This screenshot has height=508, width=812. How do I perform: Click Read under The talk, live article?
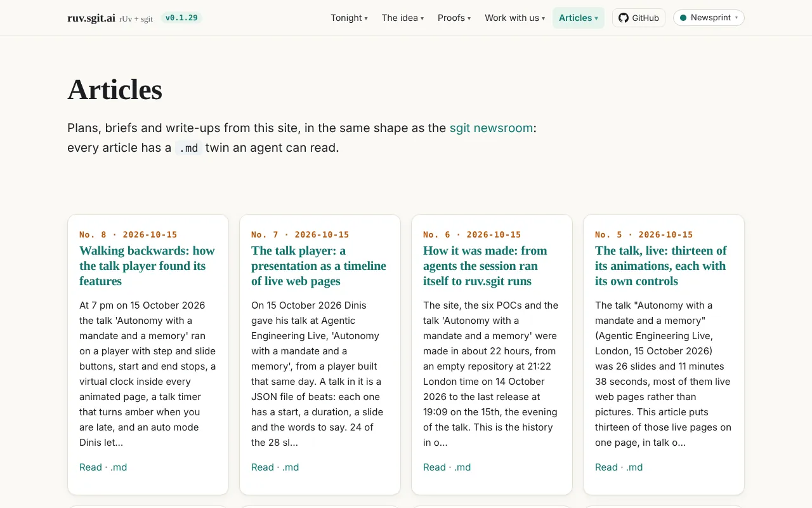pyautogui.click(x=606, y=467)
